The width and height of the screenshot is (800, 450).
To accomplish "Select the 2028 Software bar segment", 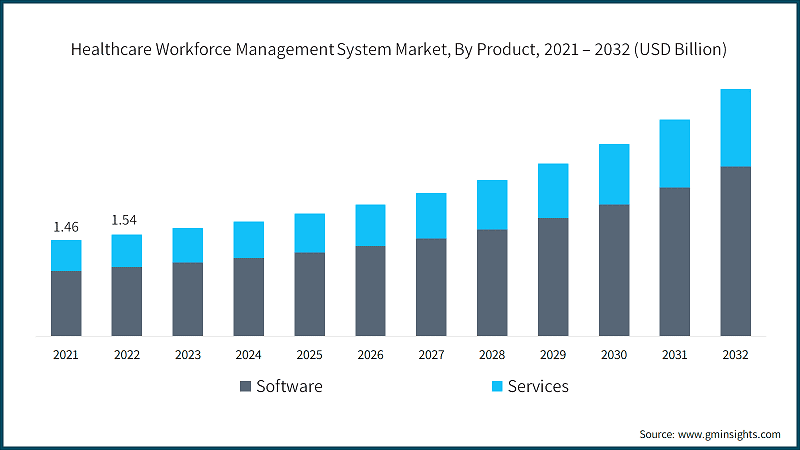I will 492,283.
